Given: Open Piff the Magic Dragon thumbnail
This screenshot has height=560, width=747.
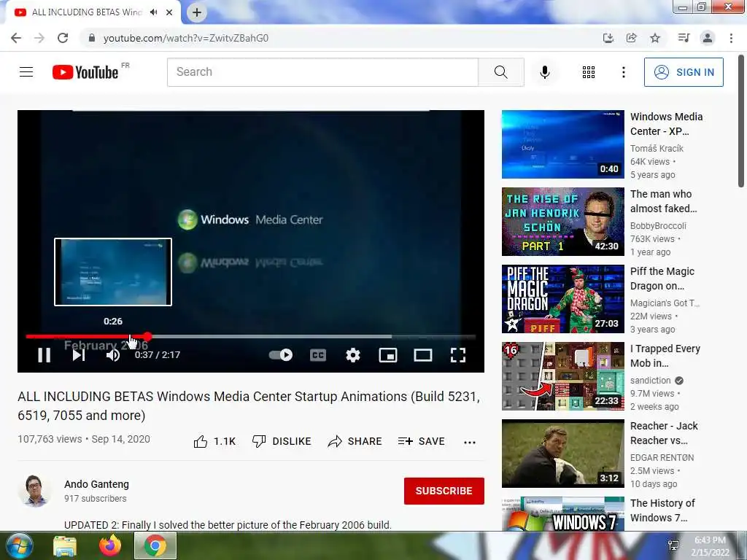Looking at the screenshot, I should (x=562, y=298).
